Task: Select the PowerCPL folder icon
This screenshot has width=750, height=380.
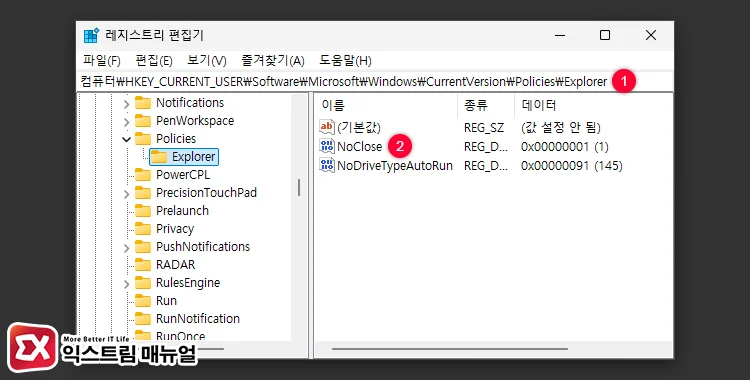Action: (x=143, y=175)
